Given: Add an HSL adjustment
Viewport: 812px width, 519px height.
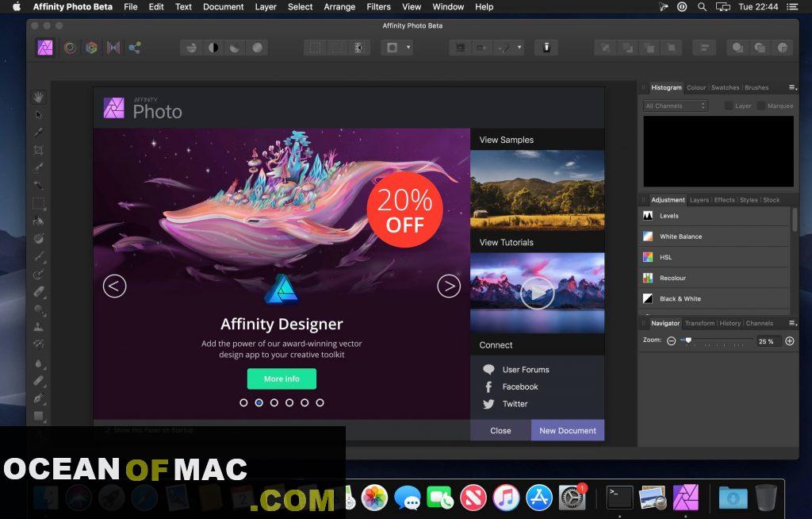Looking at the screenshot, I should [714, 257].
